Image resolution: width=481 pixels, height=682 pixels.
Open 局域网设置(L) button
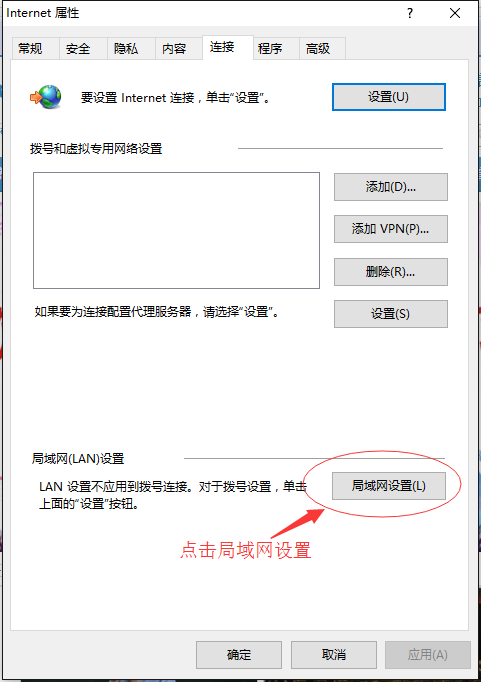pyautogui.click(x=389, y=486)
